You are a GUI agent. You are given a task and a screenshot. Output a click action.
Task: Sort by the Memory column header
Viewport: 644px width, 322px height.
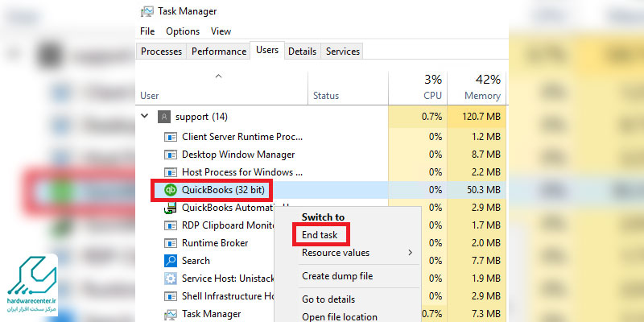tap(477, 87)
